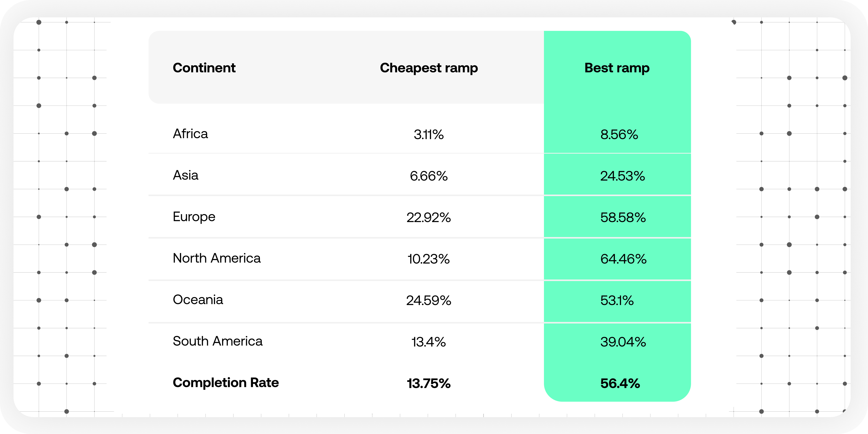868x434 pixels.
Task: Select the Best ramp column header
Action: click(617, 68)
